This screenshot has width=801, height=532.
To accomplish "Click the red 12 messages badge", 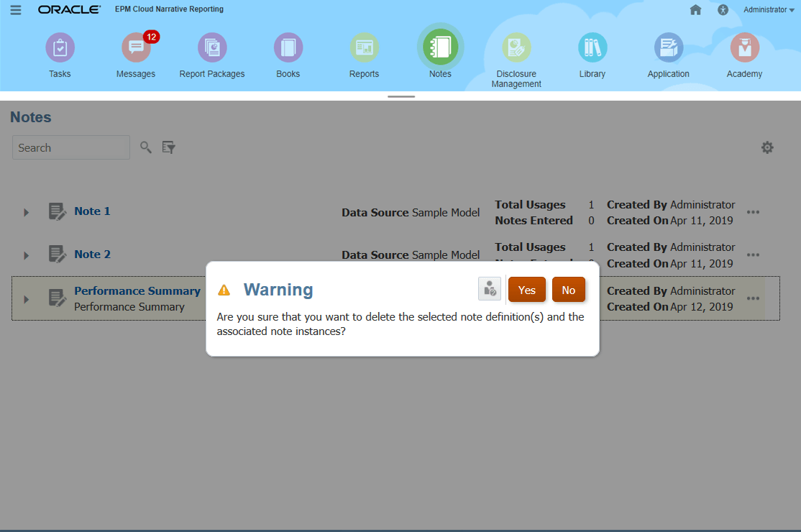I will point(151,37).
